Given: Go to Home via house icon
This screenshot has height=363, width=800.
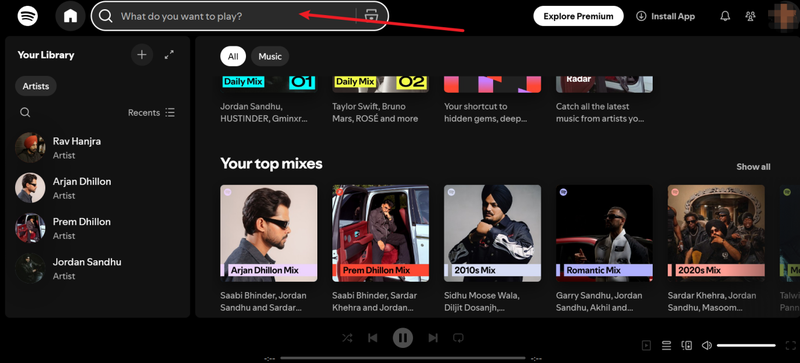Looking at the screenshot, I should [x=70, y=16].
